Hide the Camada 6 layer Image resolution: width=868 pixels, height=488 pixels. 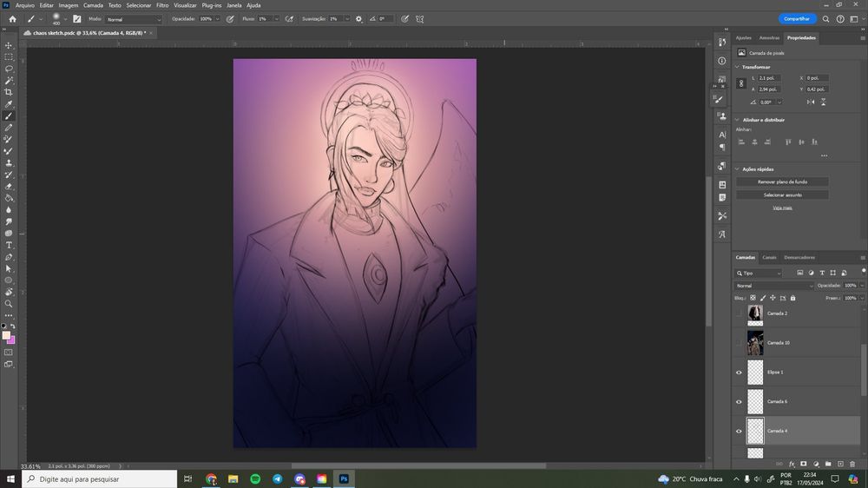click(x=739, y=401)
